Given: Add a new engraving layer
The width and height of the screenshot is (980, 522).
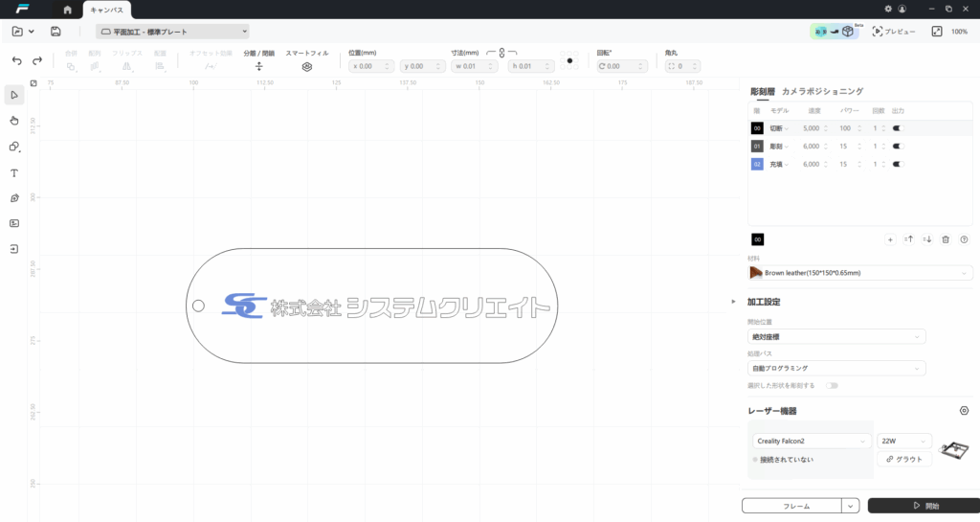Looking at the screenshot, I should 890,239.
